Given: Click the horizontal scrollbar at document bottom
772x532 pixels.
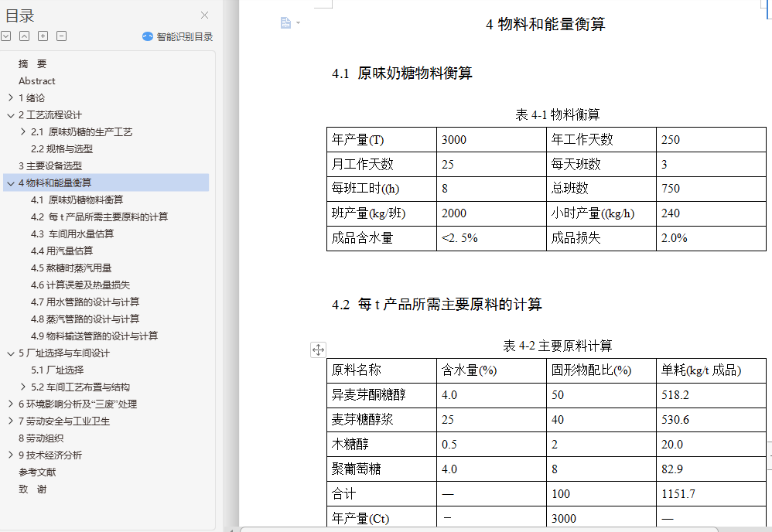Looking at the screenshot, I should pyautogui.click(x=479, y=530).
